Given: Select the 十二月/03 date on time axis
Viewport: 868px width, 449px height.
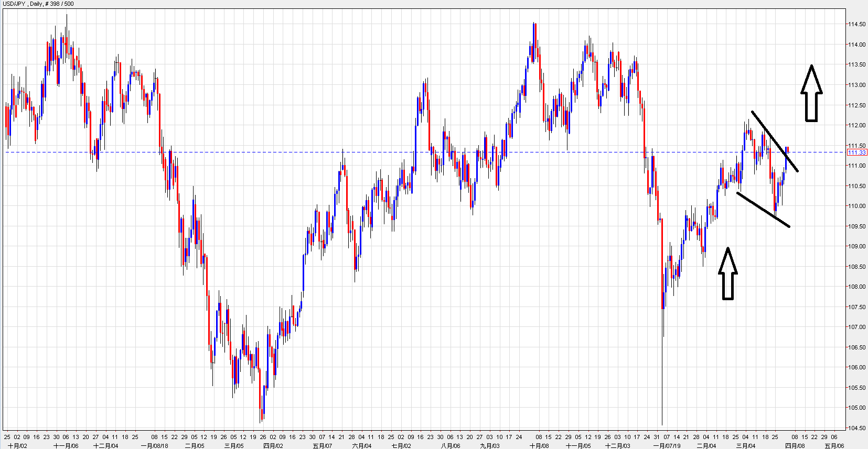Looking at the screenshot, I should 617,446.
